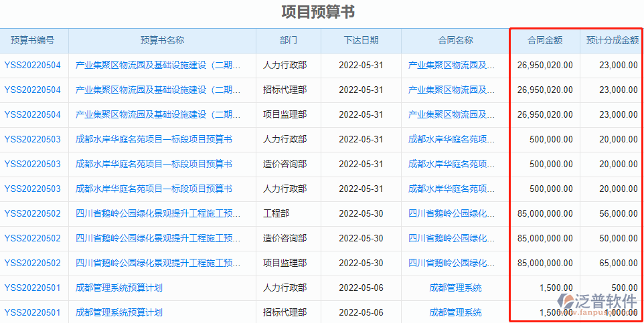Open YSS20220502 link in the 工程部 row
The height and width of the screenshot is (323, 644).
32,213
